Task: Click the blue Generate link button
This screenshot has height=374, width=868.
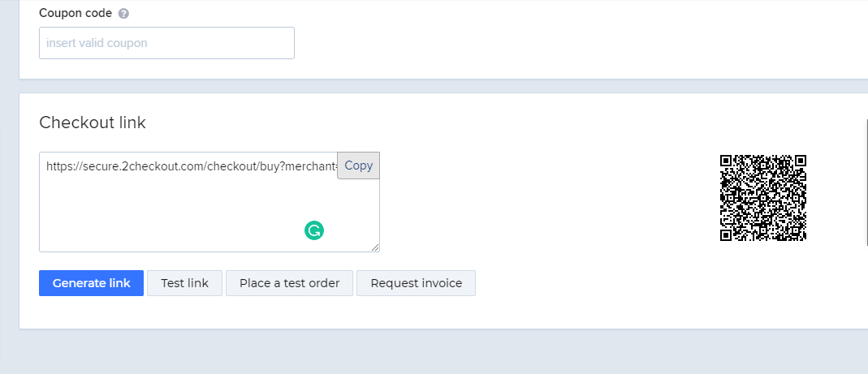Action: click(91, 283)
